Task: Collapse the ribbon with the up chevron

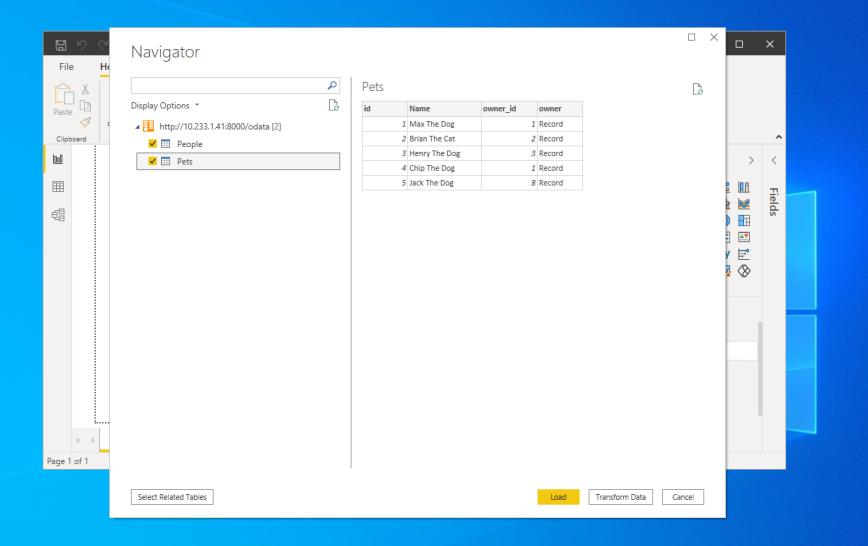Action: (x=778, y=137)
